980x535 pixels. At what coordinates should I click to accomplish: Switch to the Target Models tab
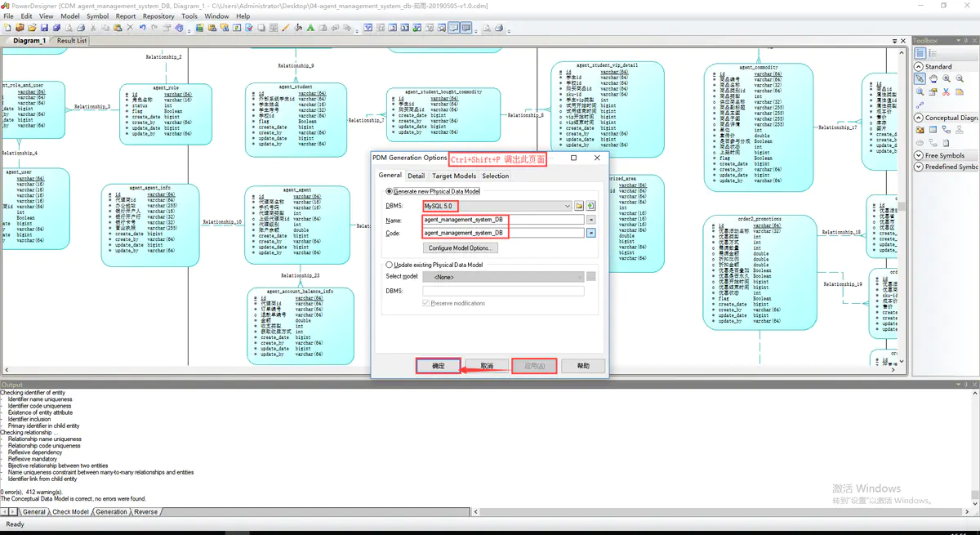[x=453, y=175]
